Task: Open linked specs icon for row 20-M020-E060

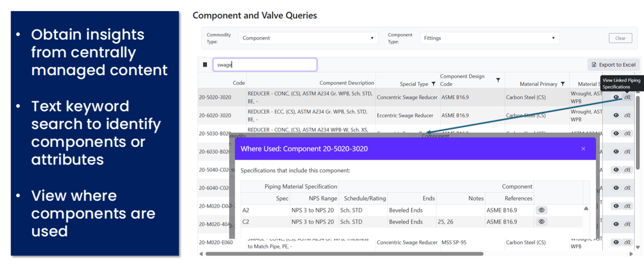Action: pyautogui.click(x=628, y=243)
